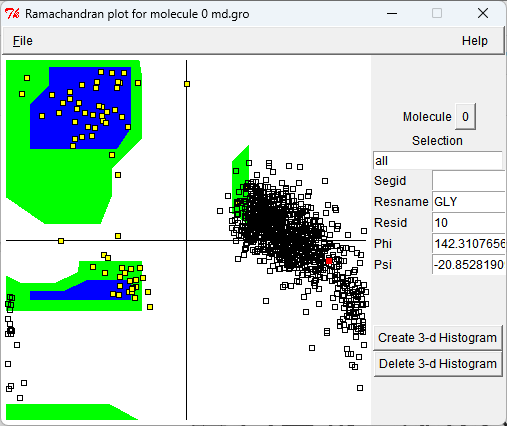Open the Molecule 0 selector button
The height and width of the screenshot is (426, 507).
[465, 117]
